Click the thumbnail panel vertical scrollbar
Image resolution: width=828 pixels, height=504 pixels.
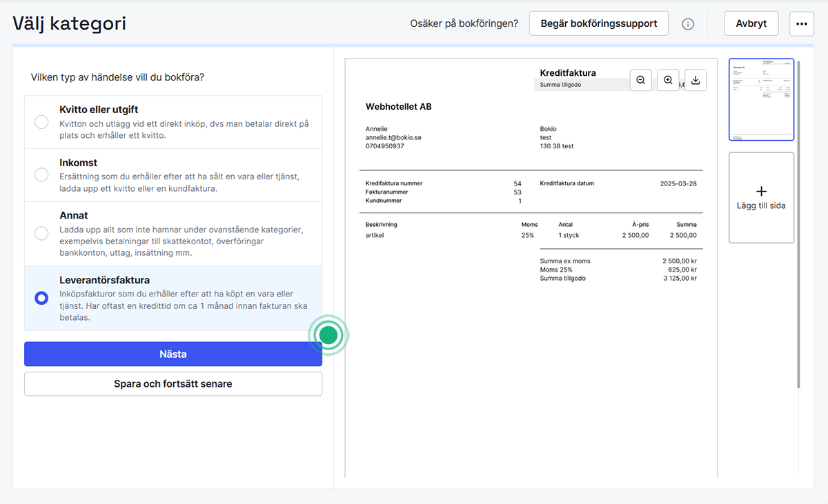[x=799, y=221]
